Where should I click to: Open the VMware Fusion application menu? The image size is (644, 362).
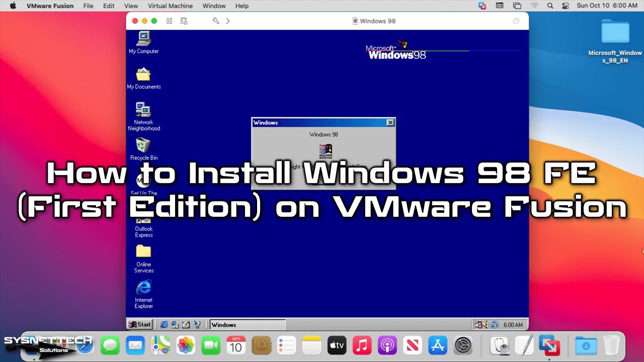click(50, 6)
